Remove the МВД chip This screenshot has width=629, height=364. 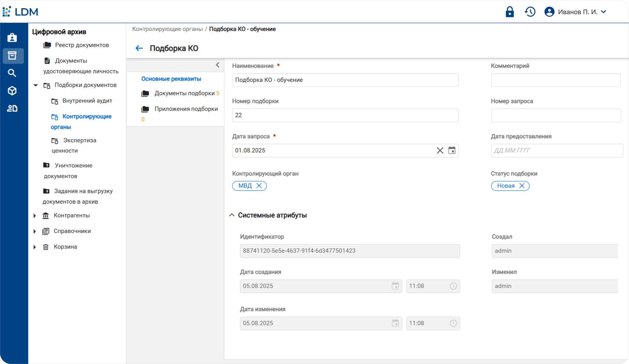tap(259, 186)
